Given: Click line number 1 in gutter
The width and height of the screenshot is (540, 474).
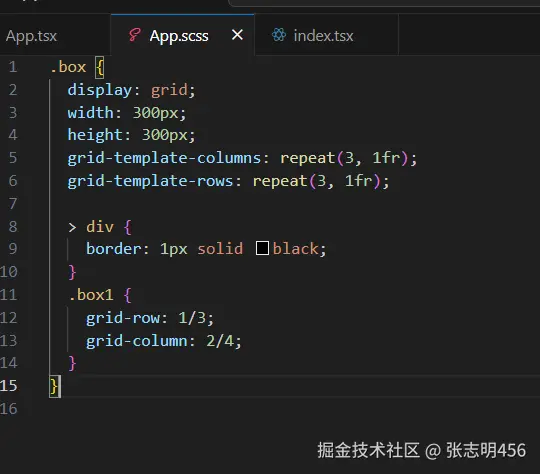Looking at the screenshot, I should (x=13, y=67).
